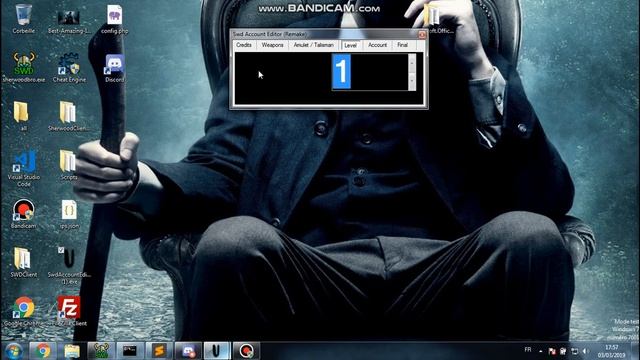Switch to the Weapons tab
This screenshot has width=640, height=360.
272,45
